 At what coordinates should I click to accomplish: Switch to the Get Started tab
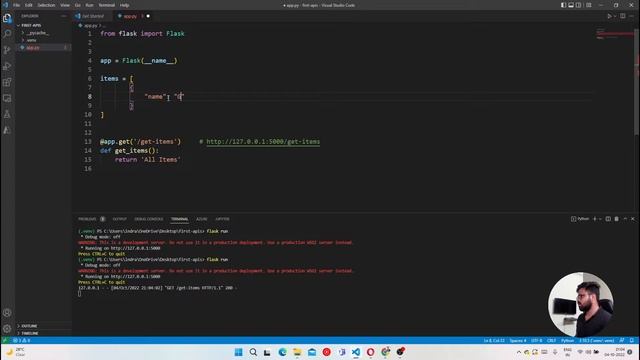(x=93, y=16)
